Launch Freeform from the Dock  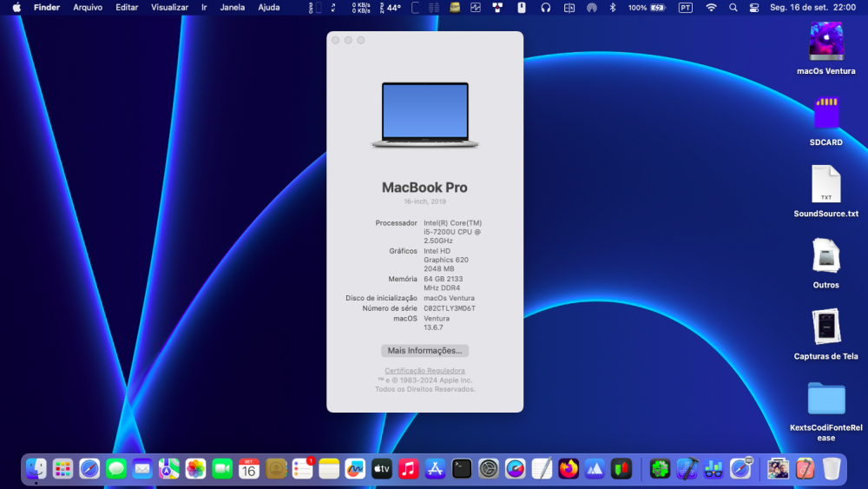click(355, 469)
